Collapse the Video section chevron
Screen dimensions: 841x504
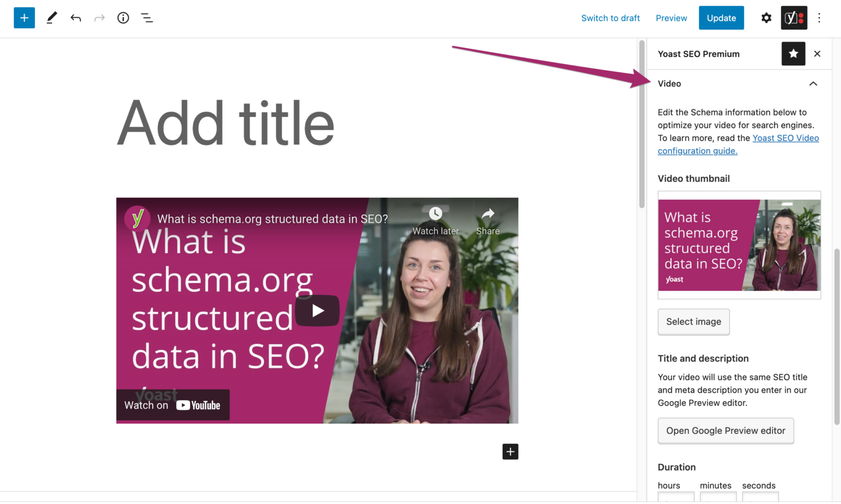813,84
